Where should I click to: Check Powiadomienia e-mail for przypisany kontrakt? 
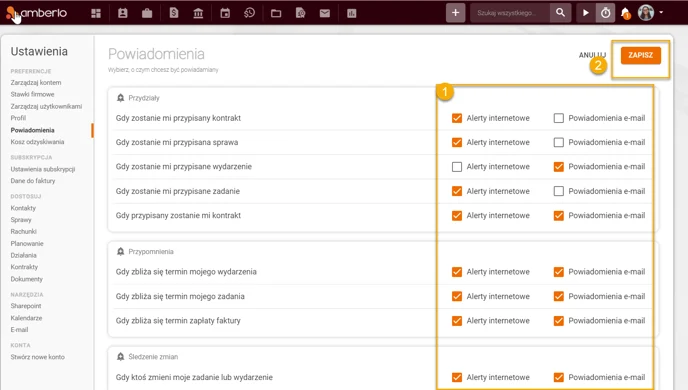pos(559,118)
